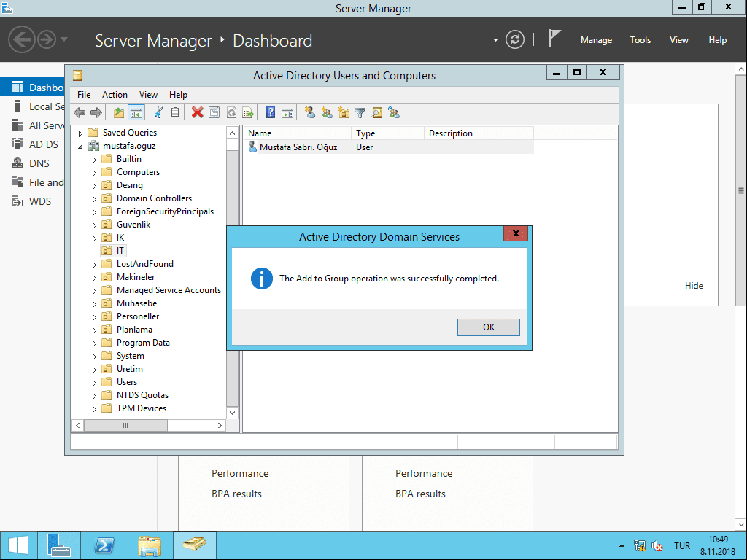Click Add to group toolbar icon
747x560 pixels.
(394, 113)
